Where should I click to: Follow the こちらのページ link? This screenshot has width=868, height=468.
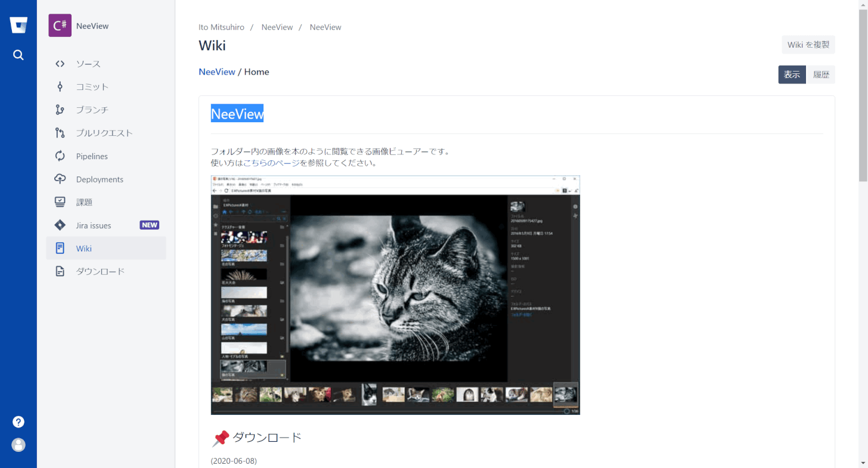point(271,163)
